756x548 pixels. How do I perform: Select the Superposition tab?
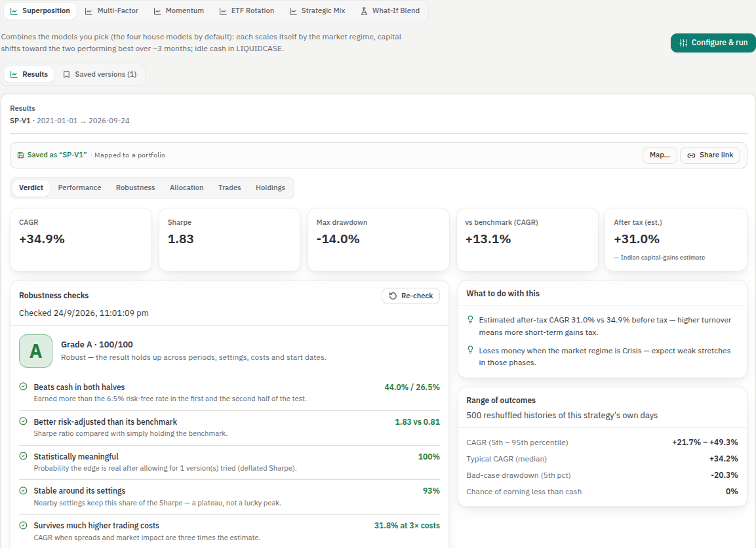[41, 10]
